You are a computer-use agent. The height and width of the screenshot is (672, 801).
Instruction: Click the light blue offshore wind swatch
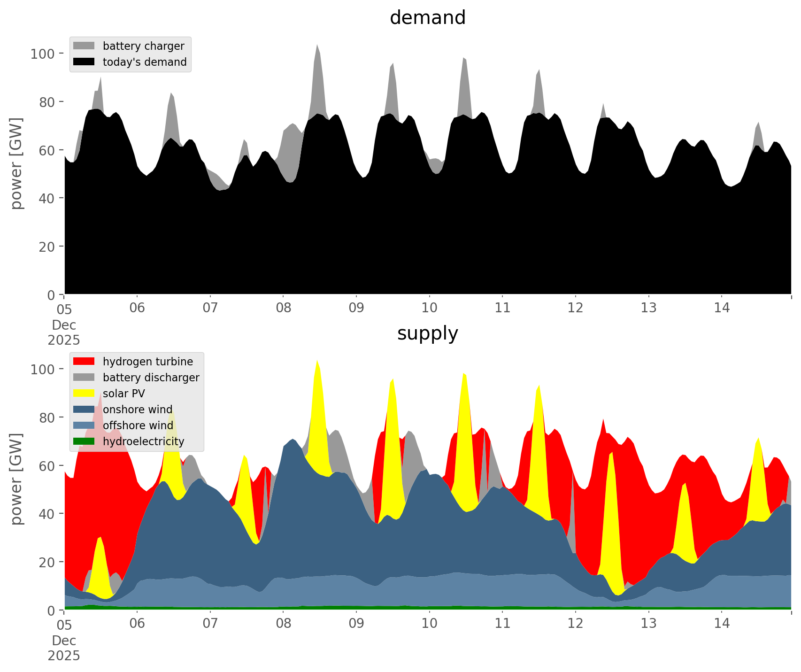point(84,425)
